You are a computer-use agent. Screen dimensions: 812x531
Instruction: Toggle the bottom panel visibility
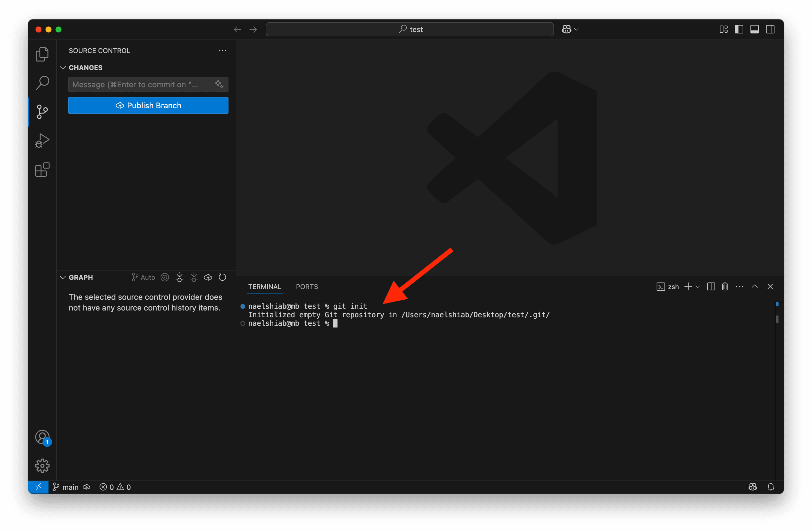(754, 29)
